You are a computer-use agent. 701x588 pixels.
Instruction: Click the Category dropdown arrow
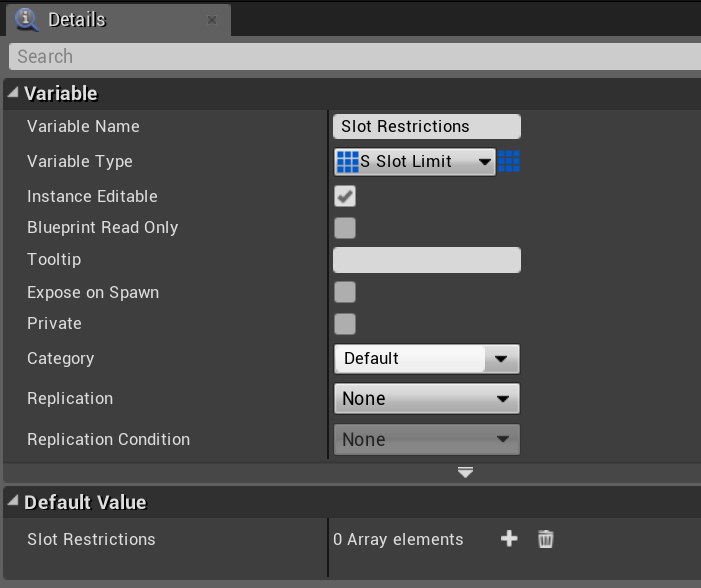501,358
